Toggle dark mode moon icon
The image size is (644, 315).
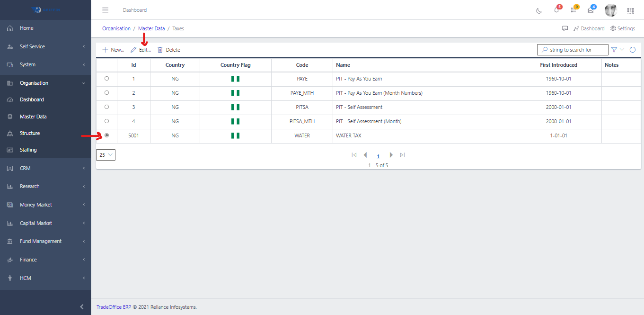(539, 10)
